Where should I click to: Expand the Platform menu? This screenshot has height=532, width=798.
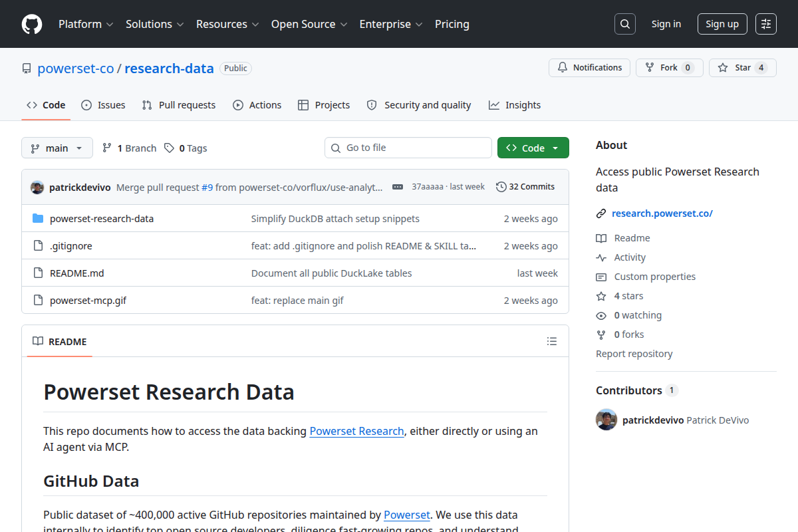86,24
